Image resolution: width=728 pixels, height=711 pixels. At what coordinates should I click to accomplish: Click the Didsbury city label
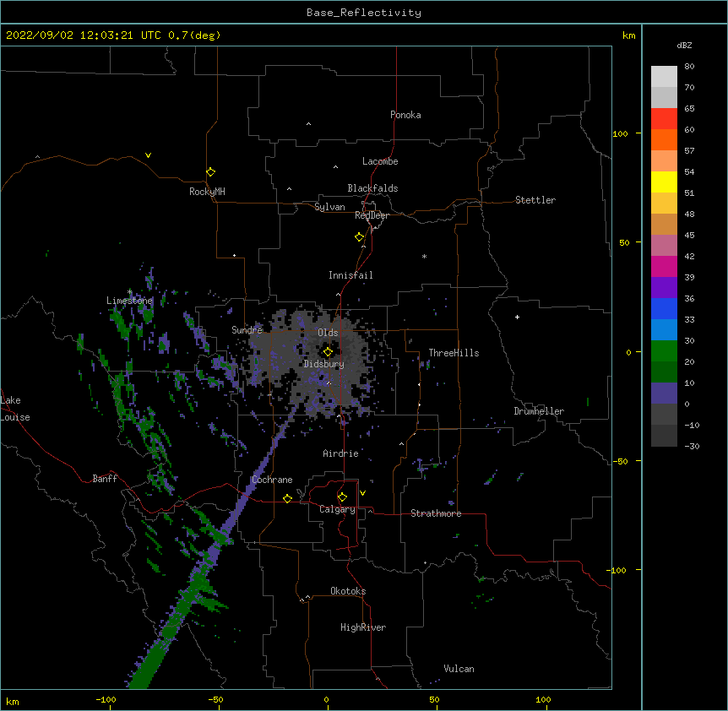point(324,364)
